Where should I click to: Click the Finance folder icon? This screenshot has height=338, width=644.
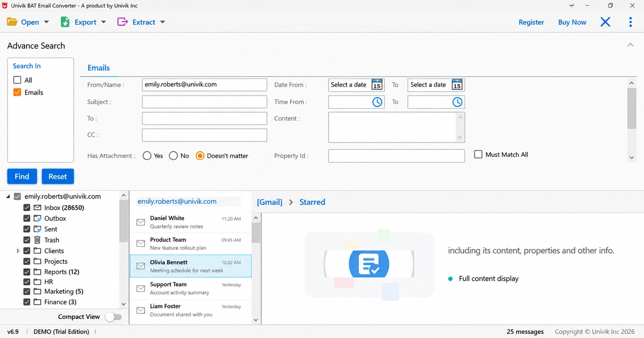(x=38, y=302)
